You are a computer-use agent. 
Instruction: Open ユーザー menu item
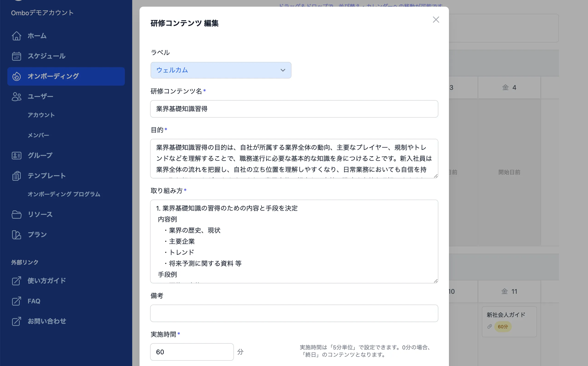click(x=66, y=97)
